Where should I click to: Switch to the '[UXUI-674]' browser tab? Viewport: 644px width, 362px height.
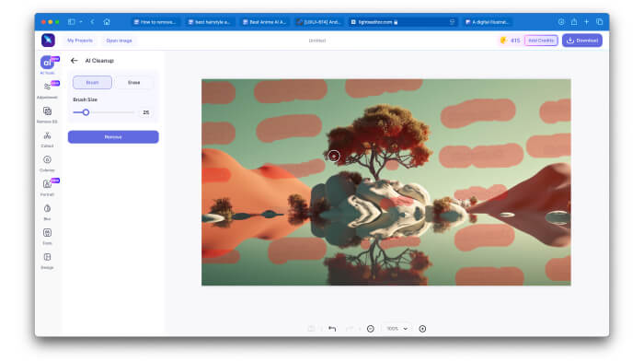pos(318,22)
